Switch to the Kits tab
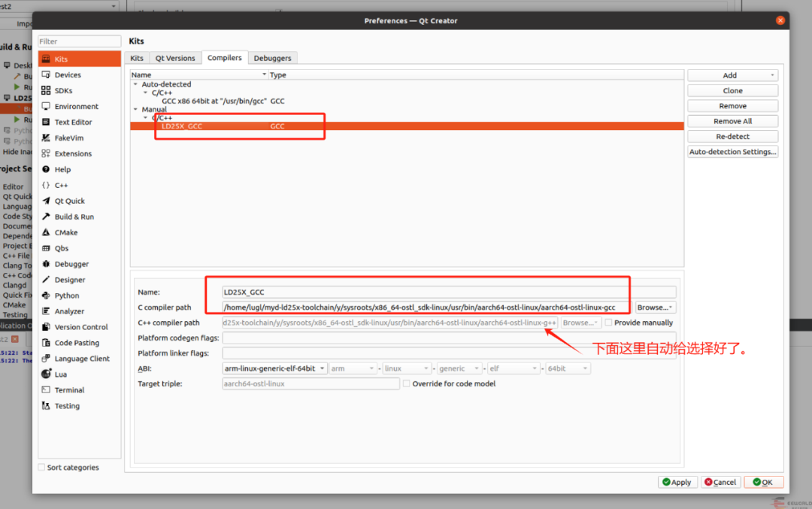Viewport: 812px width, 509px height. [137, 58]
